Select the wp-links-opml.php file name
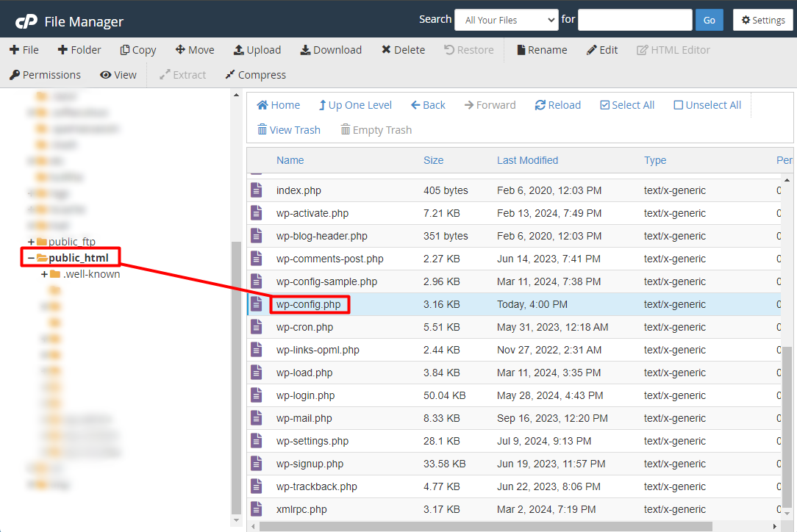 [x=318, y=350]
